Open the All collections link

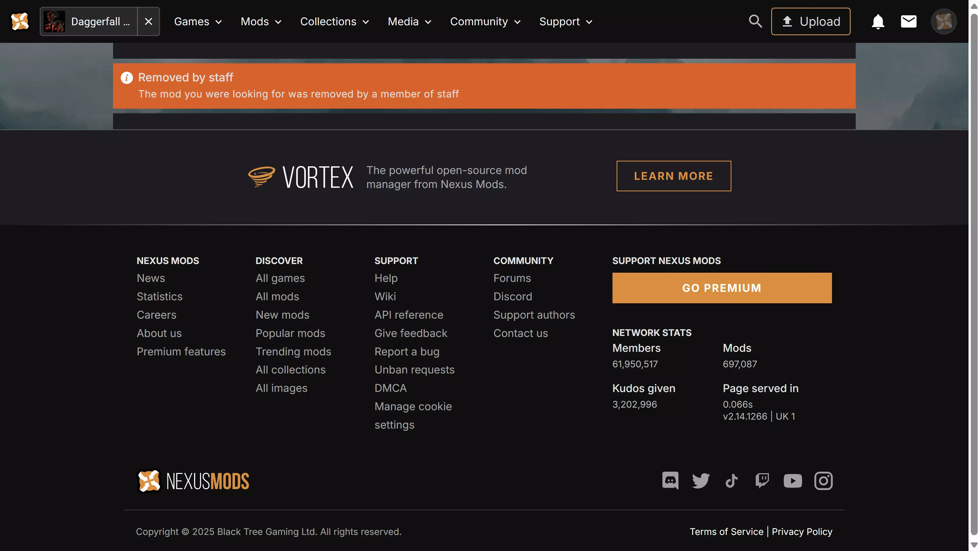tap(290, 370)
